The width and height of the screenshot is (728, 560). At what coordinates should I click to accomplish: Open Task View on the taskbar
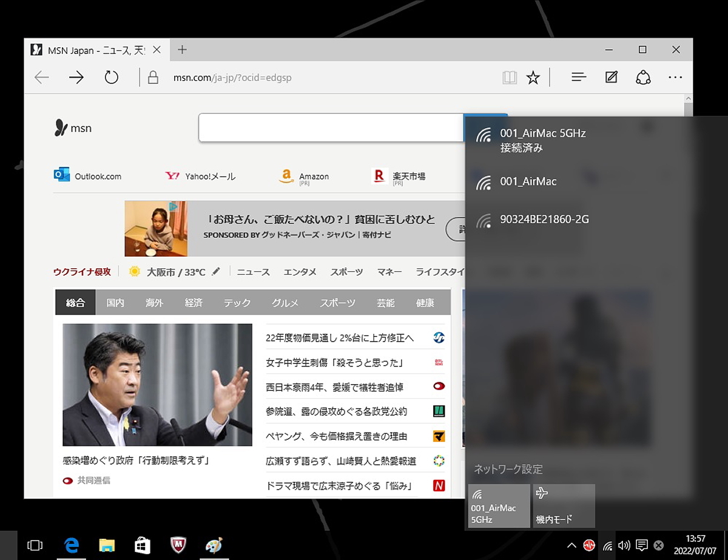pyautogui.click(x=35, y=545)
